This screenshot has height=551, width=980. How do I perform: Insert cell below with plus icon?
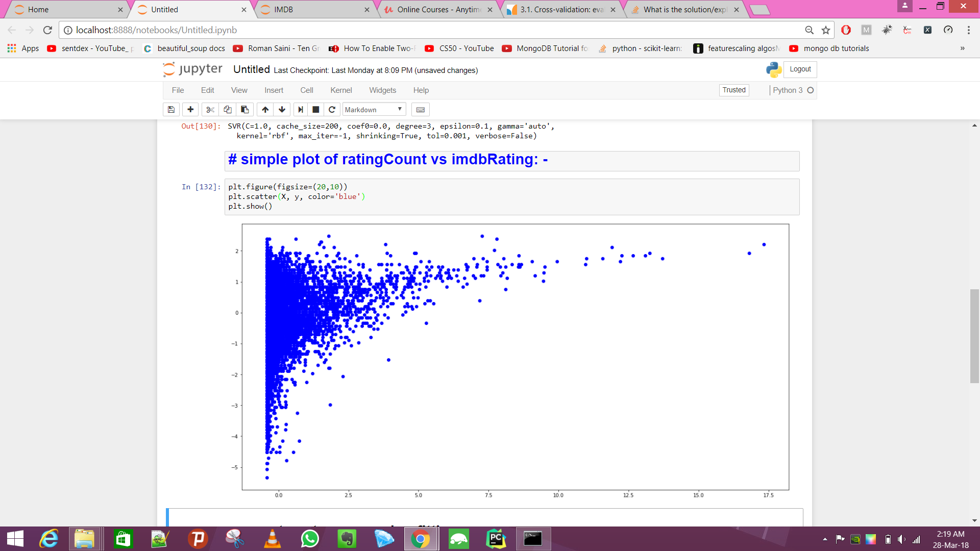[190, 110]
